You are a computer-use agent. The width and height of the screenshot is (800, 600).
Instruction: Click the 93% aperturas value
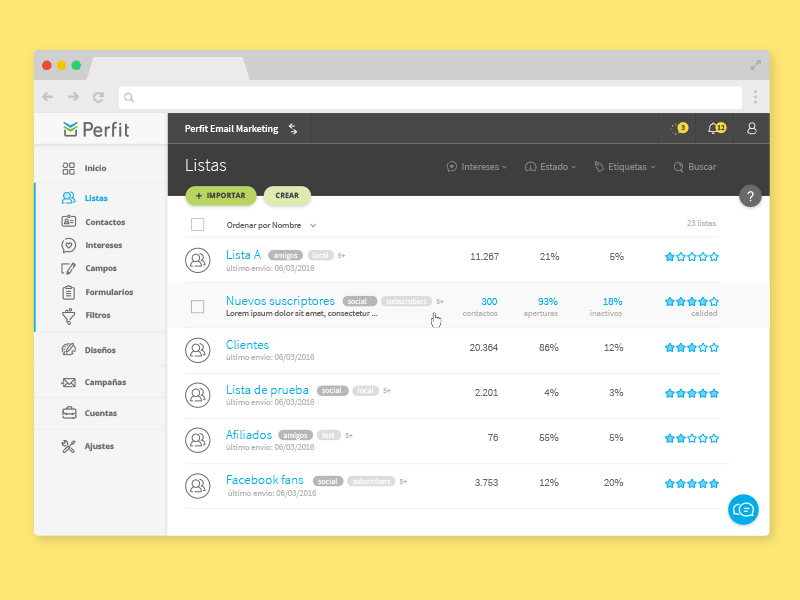tap(547, 302)
